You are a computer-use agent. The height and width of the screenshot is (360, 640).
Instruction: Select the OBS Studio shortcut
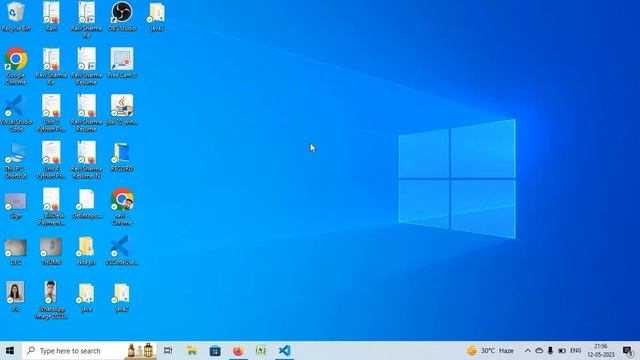pyautogui.click(x=122, y=16)
